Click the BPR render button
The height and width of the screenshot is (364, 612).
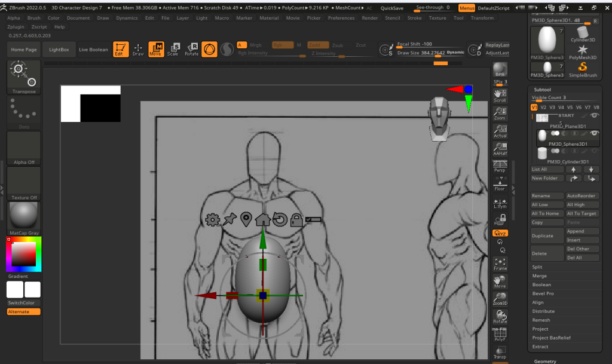pos(500,69)
